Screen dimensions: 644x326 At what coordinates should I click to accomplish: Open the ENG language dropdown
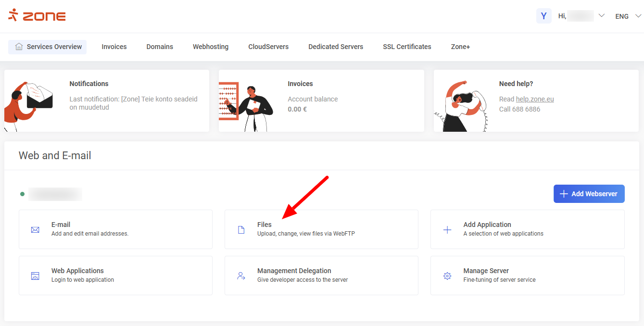coord(626,16)
